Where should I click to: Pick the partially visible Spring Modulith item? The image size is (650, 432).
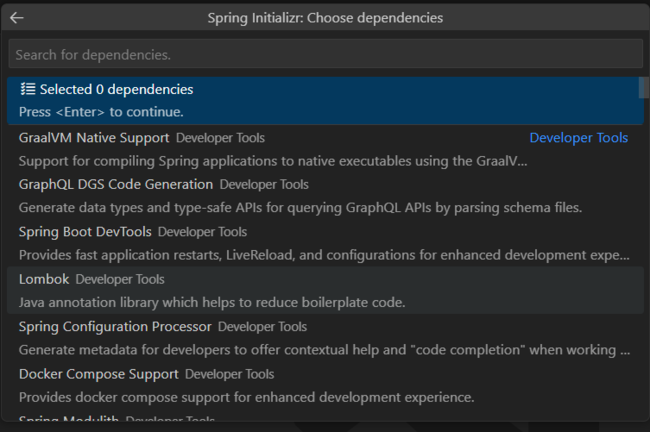70,421
